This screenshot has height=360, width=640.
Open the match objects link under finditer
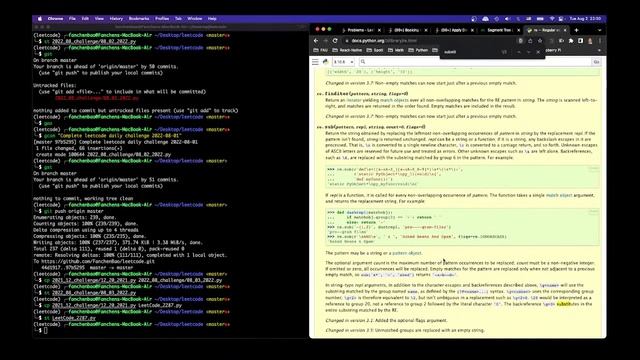click(x=394, y=100)
